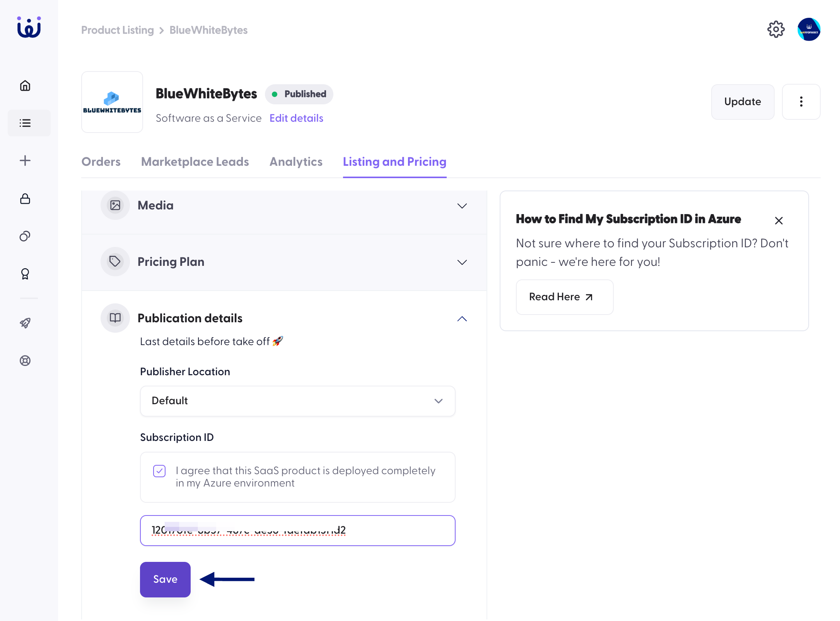This screenshot has height=621, width=840.
Task: Open the rocket icon in sidebar
Action: pos(25,323)
